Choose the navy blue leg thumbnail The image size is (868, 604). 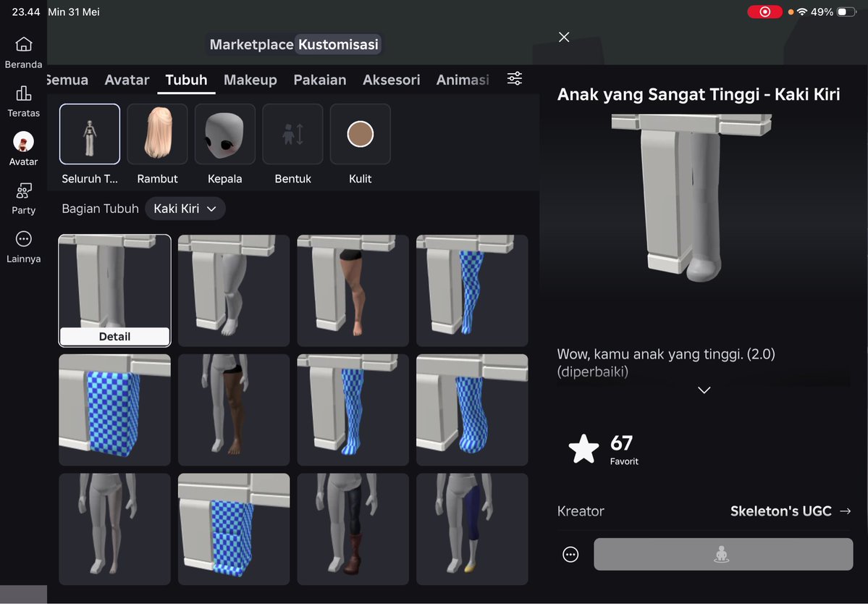(x=472, y=529)
